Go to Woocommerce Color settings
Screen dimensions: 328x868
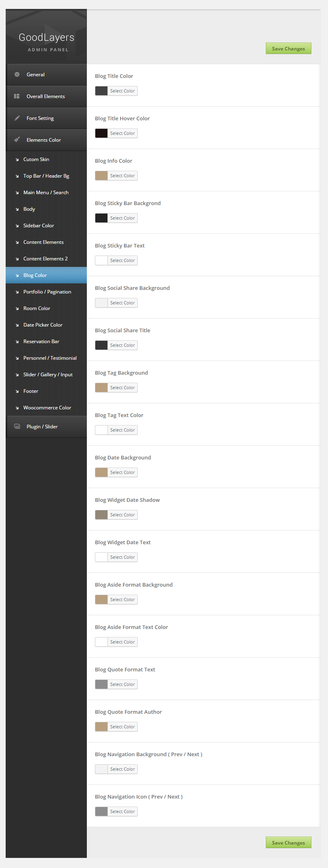pyautogui.click(x=47, y=408)
